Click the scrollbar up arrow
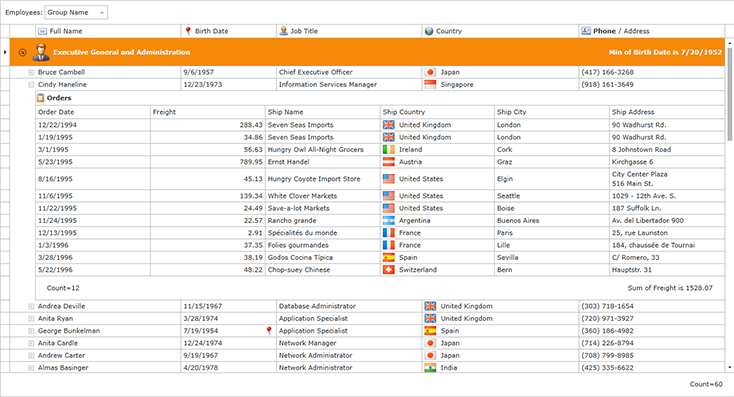 [x=729, y=43]
